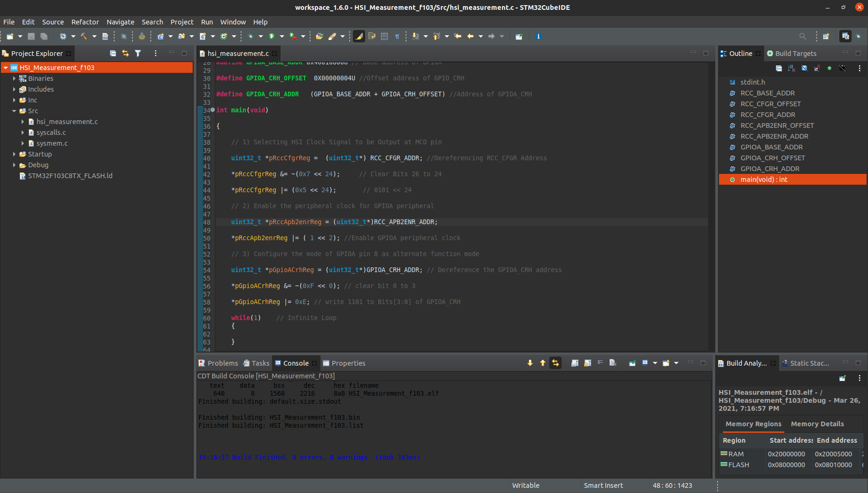Screen dimensions: 868x493
Task: Open the Refactor menu
Action: pyautogui.click(x=85, y=22)
